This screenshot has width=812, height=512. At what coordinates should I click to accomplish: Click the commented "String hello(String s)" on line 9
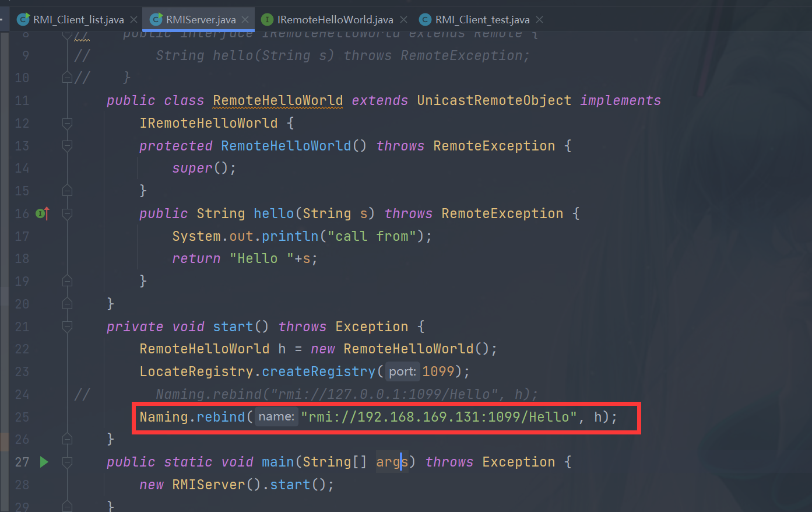(245, 55)
